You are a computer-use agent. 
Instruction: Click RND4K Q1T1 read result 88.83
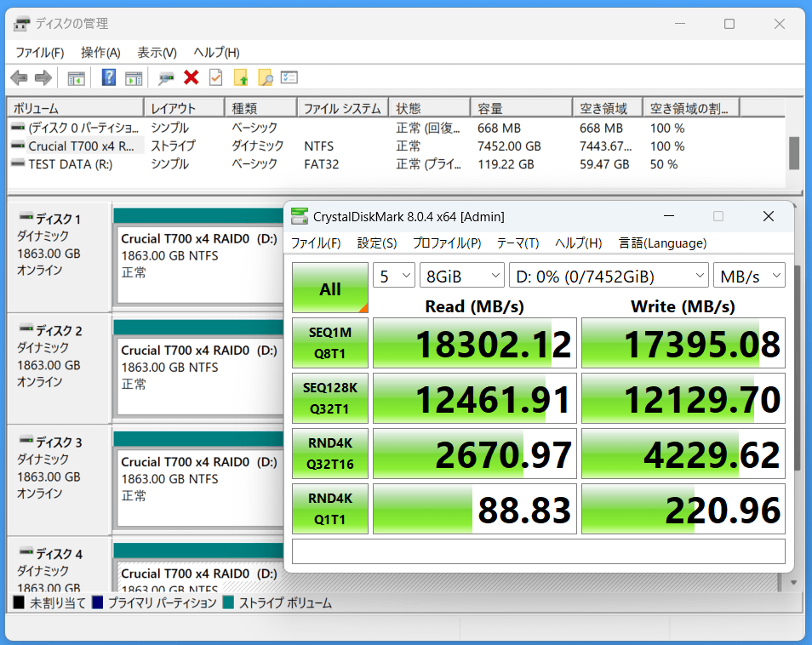click(x=475, y=509)
